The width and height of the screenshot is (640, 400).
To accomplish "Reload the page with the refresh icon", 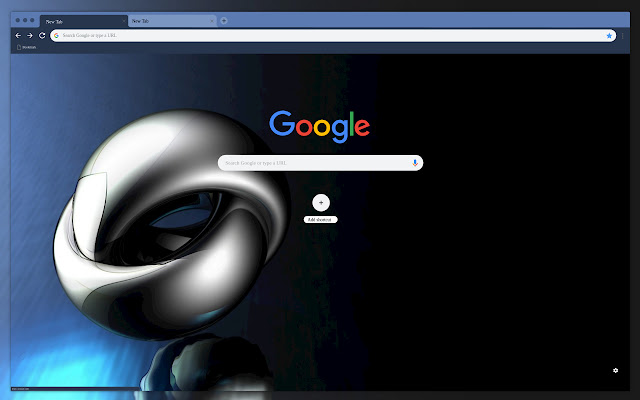I will (42, 36).
